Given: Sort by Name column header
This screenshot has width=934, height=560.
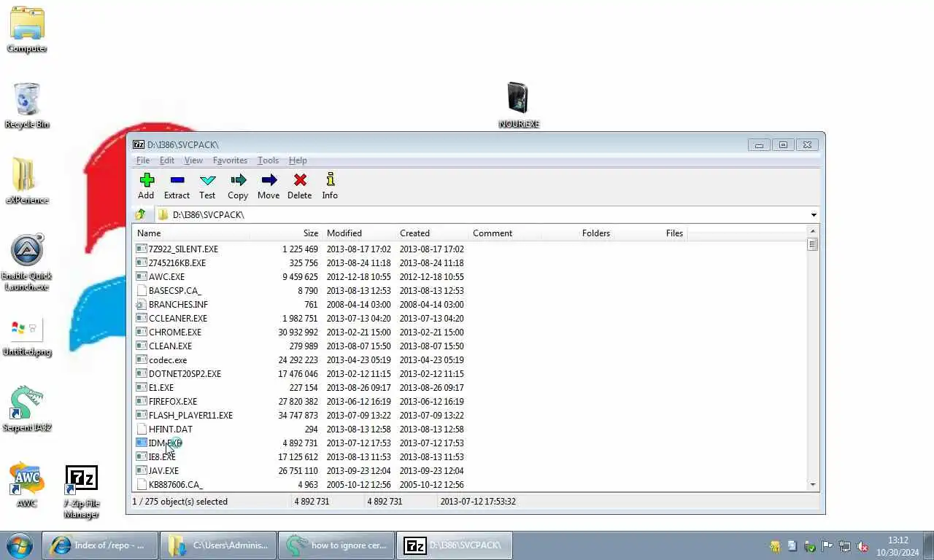Looking at the screenshot, I should (191, 233).
